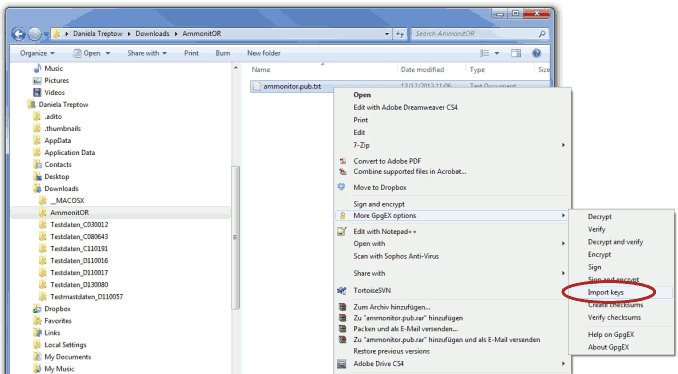Screen dimensions: 678x374
Task: Click the refresh button beside address bar
Action: point(400,34)
